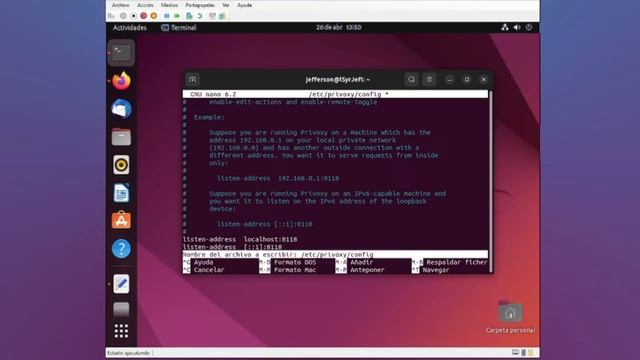Open the Terminal app menu in the top bar
The image size is (640, 360).
[x=179, y=28]
